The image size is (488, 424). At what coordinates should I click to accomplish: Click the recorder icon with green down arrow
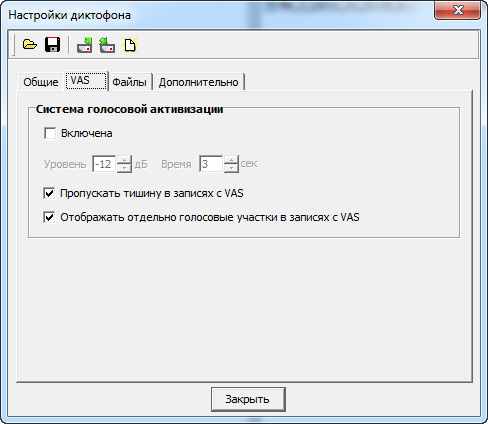(x=85, y=45)
